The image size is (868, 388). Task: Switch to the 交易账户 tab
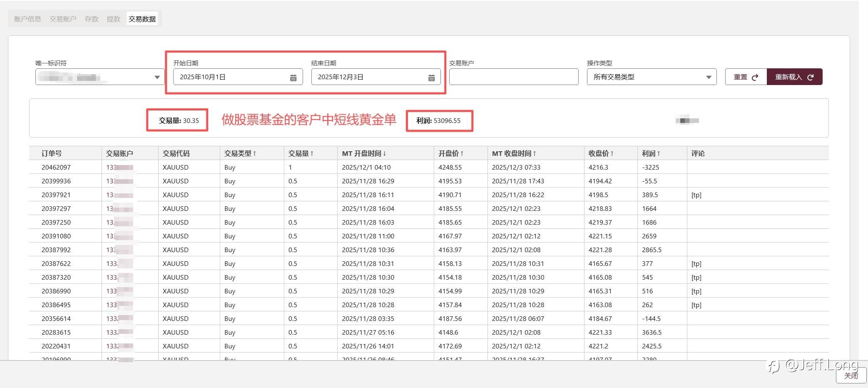pyautogui.click(x=63, y=19)
